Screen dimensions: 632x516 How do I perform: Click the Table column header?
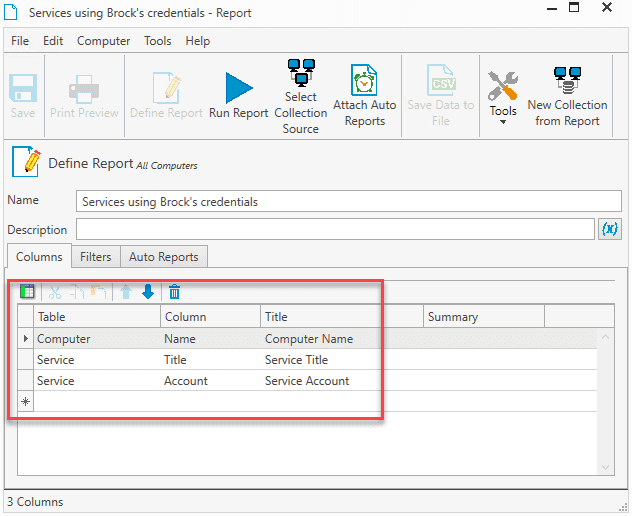coord(97,316)
